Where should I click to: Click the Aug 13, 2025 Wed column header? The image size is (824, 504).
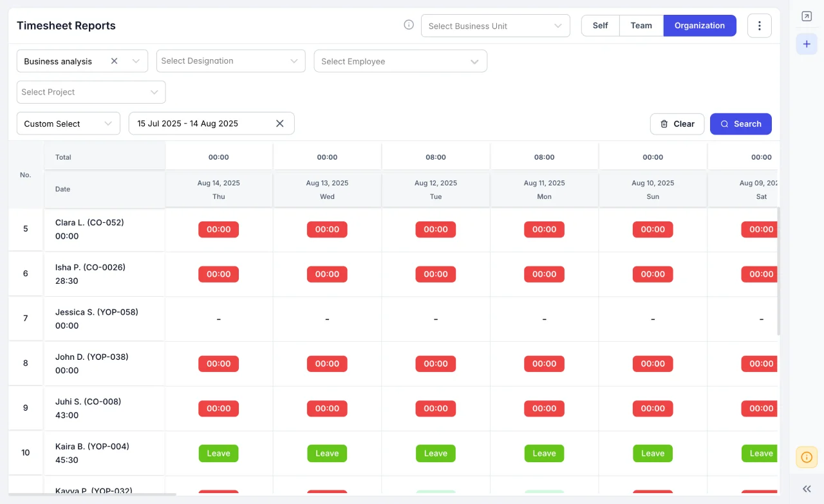pos(327,189)
